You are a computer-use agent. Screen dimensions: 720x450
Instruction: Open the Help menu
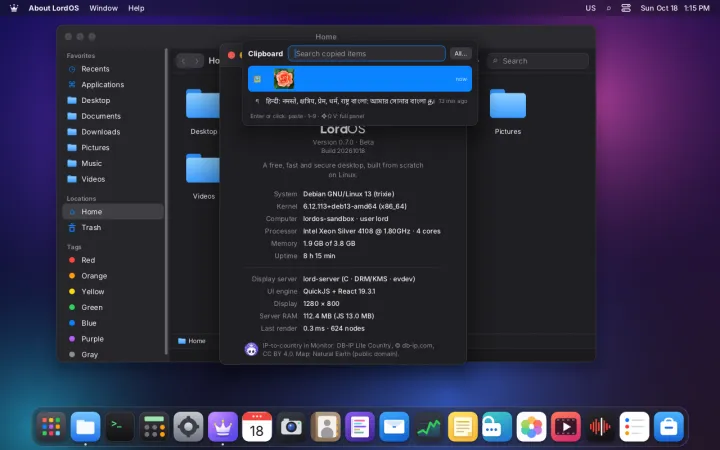(136, 8)
